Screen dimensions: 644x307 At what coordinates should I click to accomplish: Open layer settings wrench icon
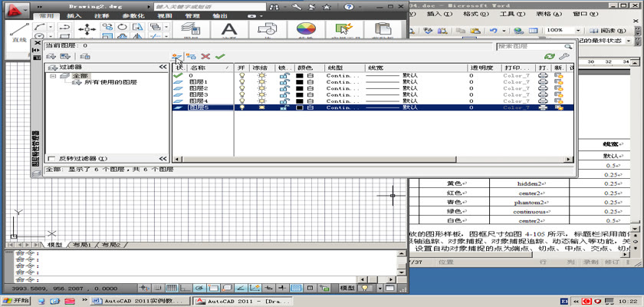[564, 56]
